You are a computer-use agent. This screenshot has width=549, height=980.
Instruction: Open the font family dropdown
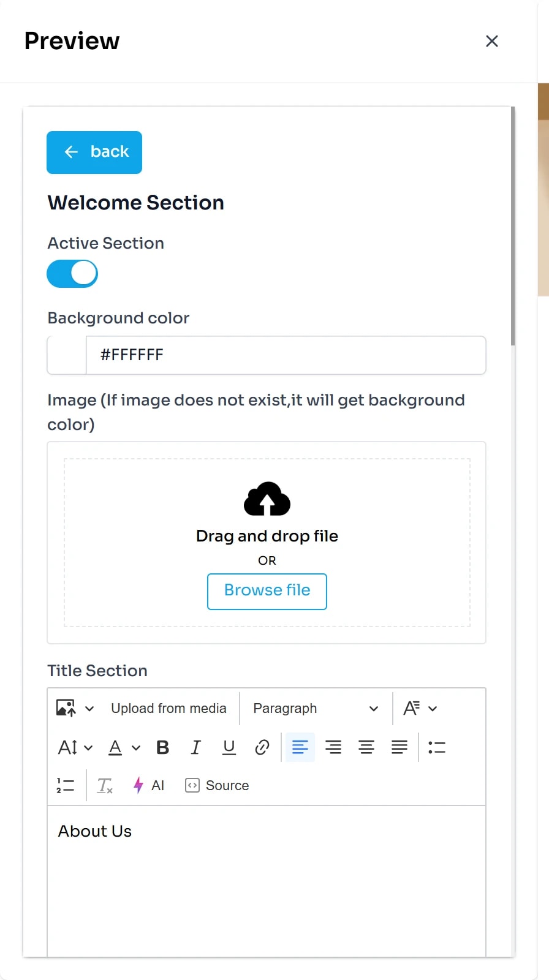(420, 709)
